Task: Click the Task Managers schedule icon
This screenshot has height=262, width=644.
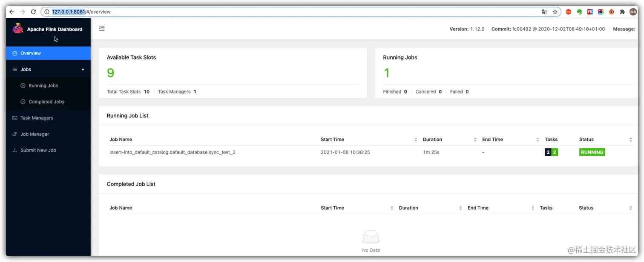Action: (15, 118)
